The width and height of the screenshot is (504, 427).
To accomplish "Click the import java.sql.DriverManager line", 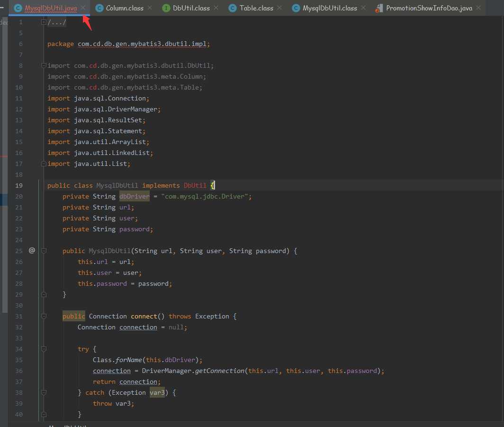I will tap(104, 109).
